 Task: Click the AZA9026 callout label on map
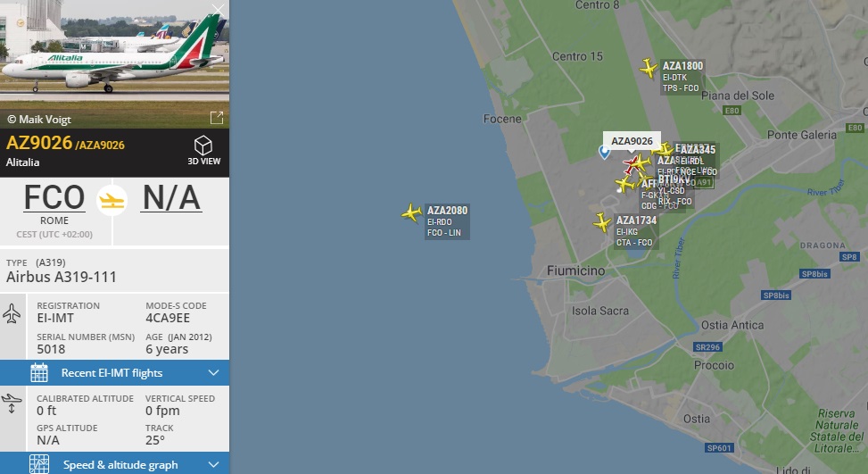click(x=632, y=141)
